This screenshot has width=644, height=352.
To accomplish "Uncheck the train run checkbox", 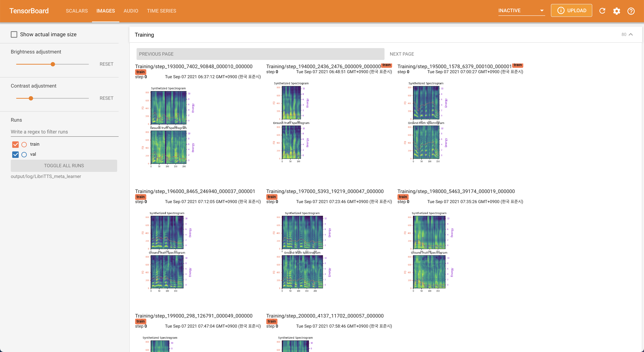I will point(15,144).
